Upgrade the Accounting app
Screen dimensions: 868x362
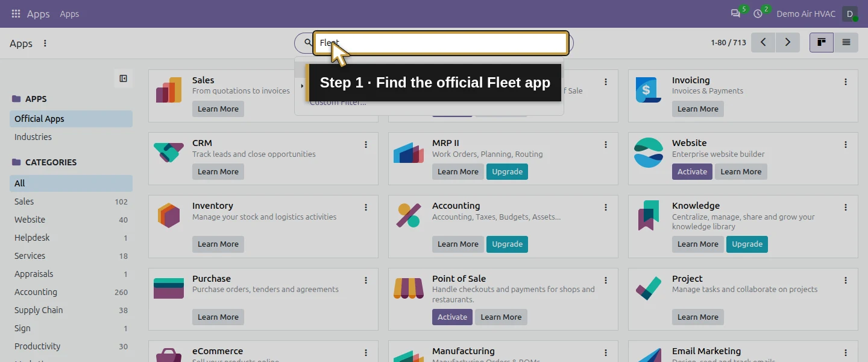pos(507,244)
